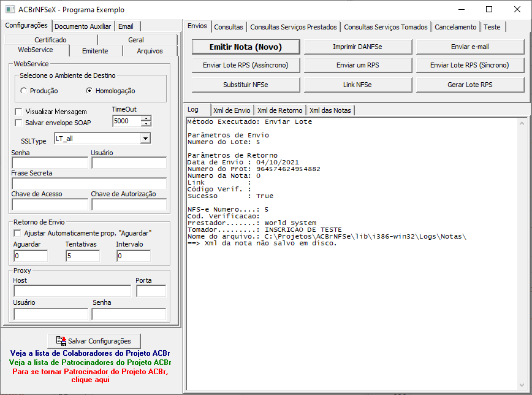Click the WebService Senha input field
Screen dimensions: 532x395
click(50, 163)
